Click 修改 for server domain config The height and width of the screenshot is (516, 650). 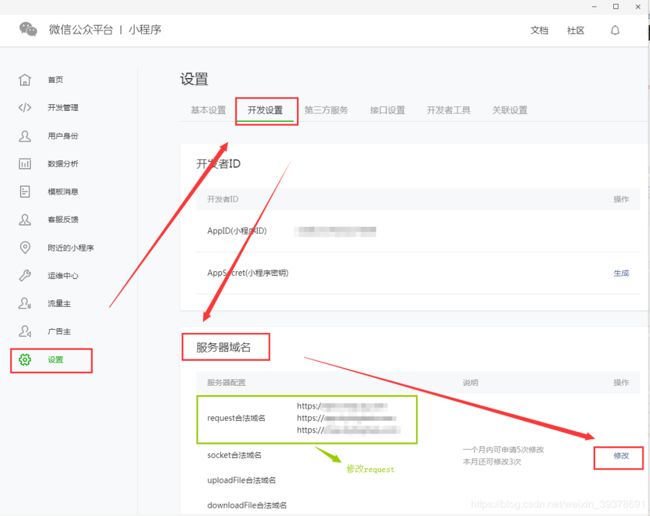[x=621, y=456]
